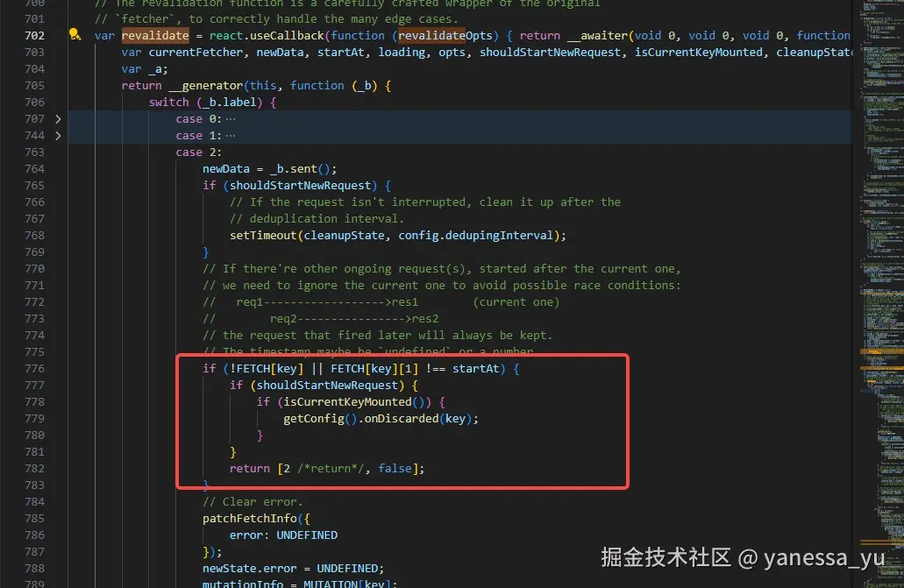Click line number 702 in gutter
Image resolution: width=904 pixels, height=588 pixels.
(34, 35)
